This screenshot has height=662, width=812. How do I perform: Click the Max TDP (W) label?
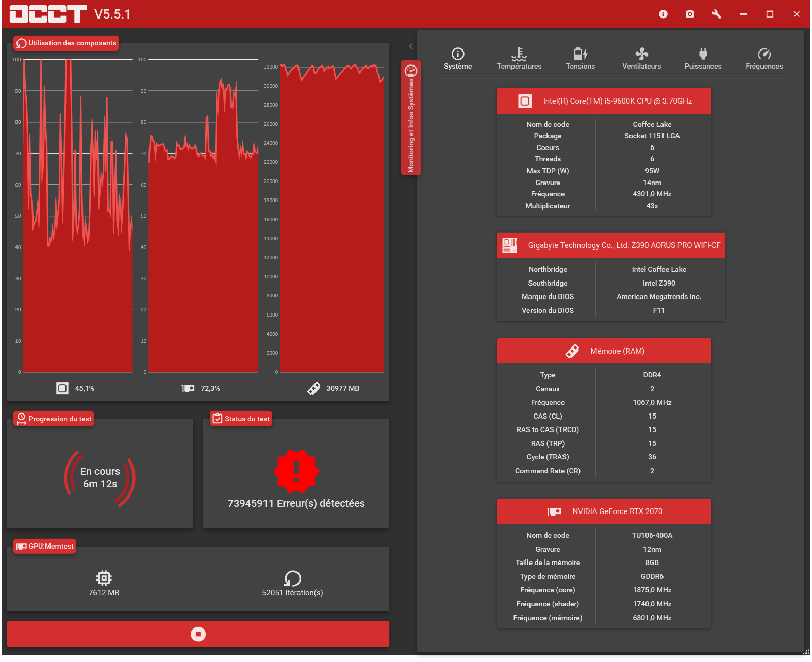coord(548,171)
